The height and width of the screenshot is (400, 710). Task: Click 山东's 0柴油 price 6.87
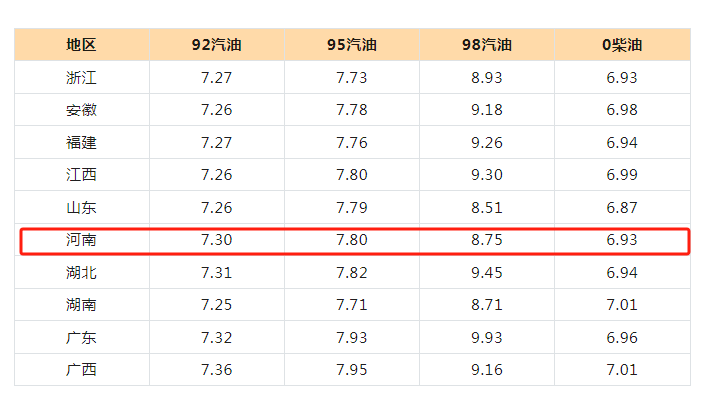click(622, 207)
